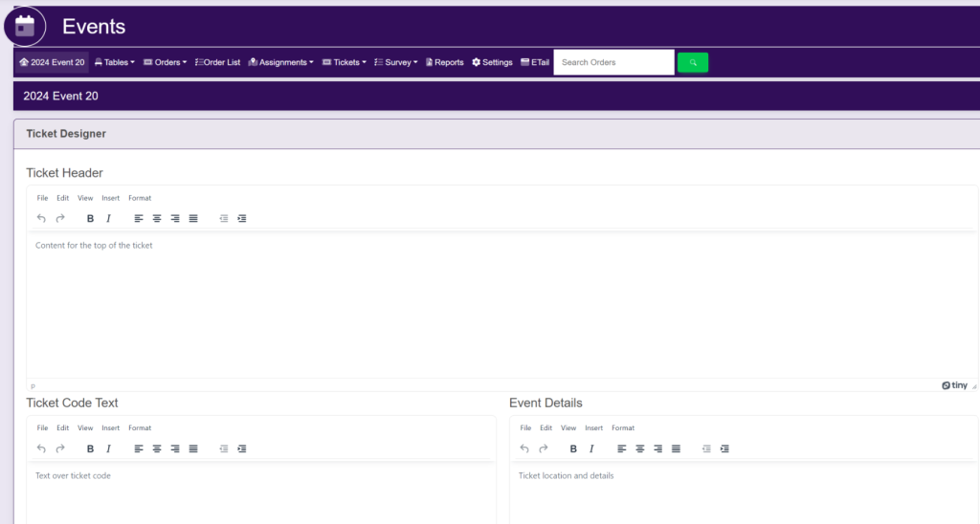Justify text in Ticket Code Text editor

click(193, 448)
